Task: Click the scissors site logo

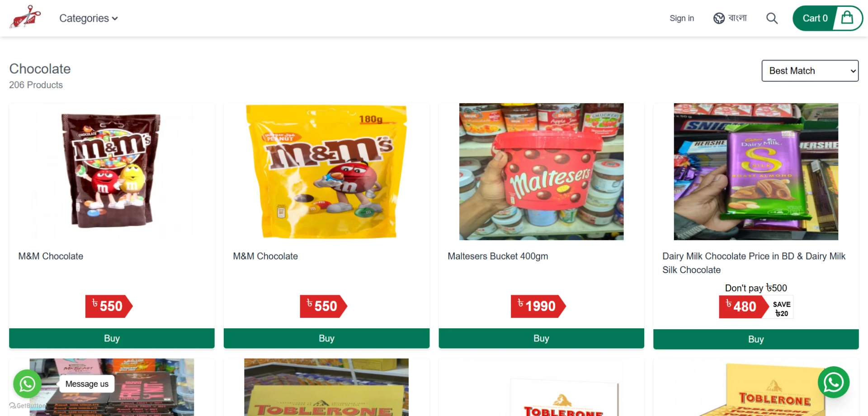Action: (25, 17)
